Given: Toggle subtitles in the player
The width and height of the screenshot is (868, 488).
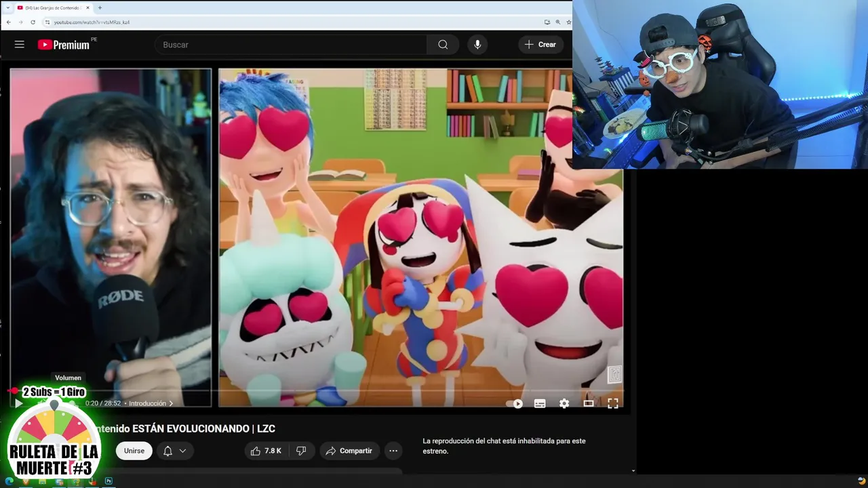Looking at the screenshot, I should pos(540,403).
